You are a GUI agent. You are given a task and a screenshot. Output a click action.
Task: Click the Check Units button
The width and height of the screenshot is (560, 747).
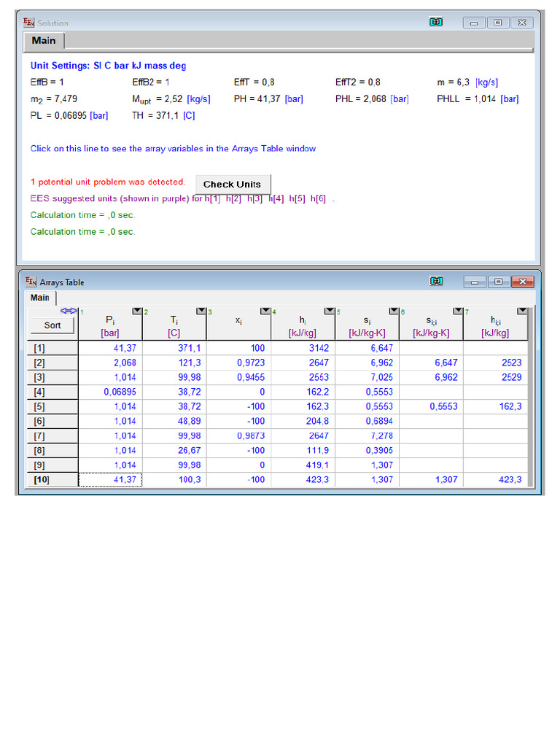233,185
